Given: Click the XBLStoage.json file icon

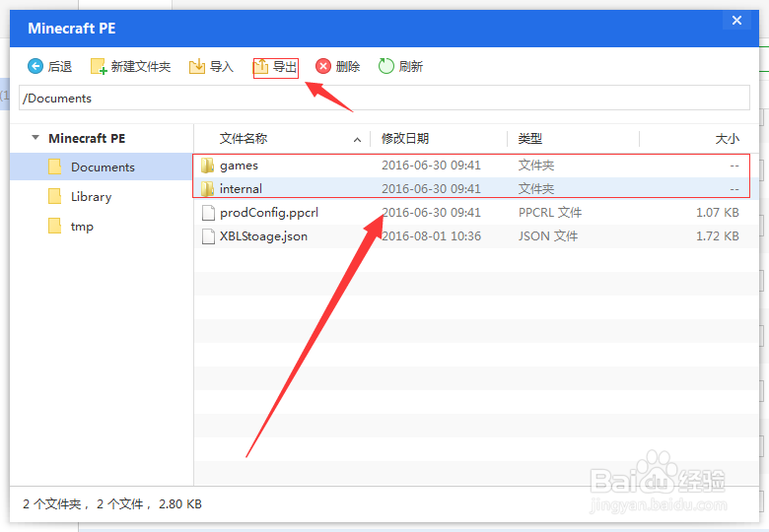Looking at the screenshot, I should (x=208, y=236).
